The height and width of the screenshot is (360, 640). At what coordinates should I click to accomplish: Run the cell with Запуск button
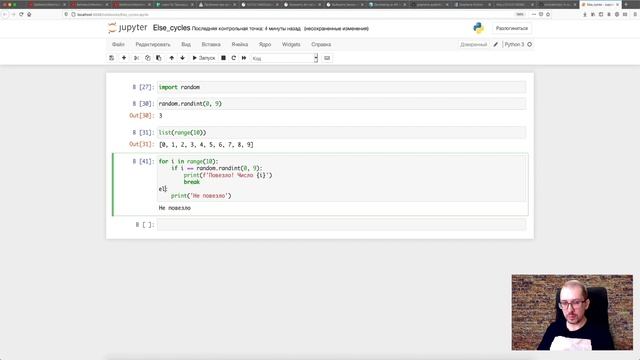point(204,58)
